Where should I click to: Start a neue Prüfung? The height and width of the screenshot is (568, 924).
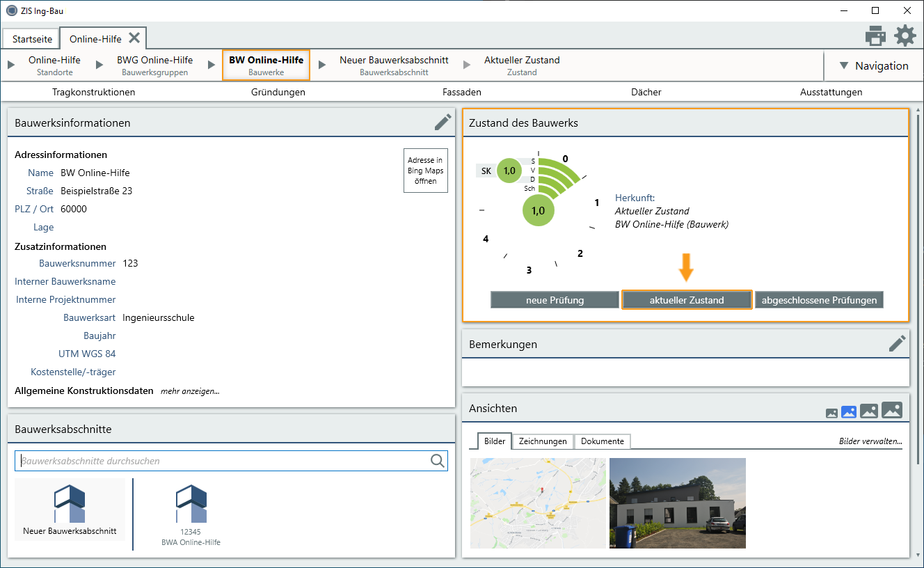555,300
